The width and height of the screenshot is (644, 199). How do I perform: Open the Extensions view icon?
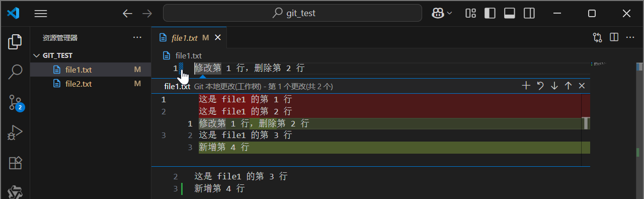point(15,163)
